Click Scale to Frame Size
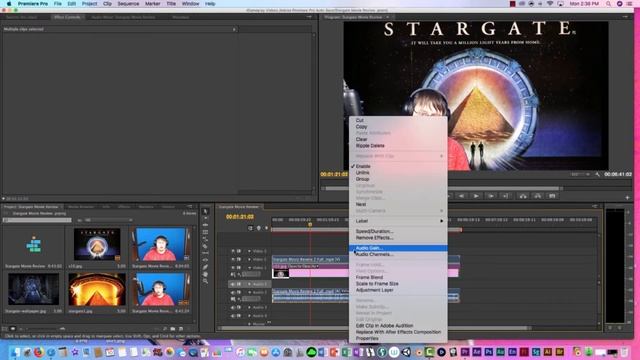The width and height of the screenshot is (640, 360). tap(377, 284)
